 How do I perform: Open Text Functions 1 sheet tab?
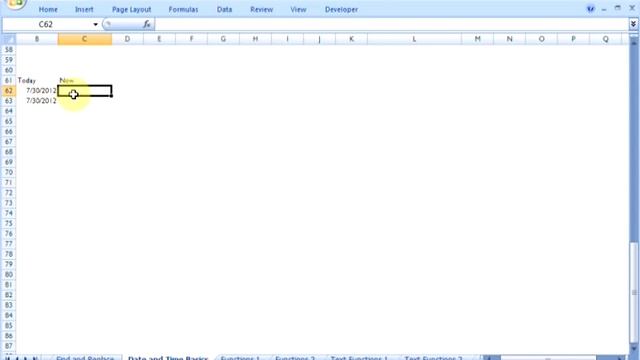[359, 358]
